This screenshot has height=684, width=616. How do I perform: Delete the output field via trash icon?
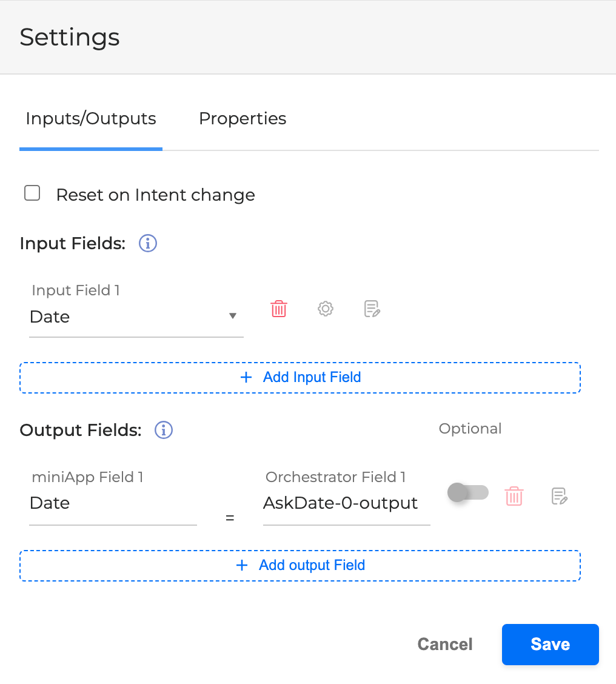pos(514,496)
